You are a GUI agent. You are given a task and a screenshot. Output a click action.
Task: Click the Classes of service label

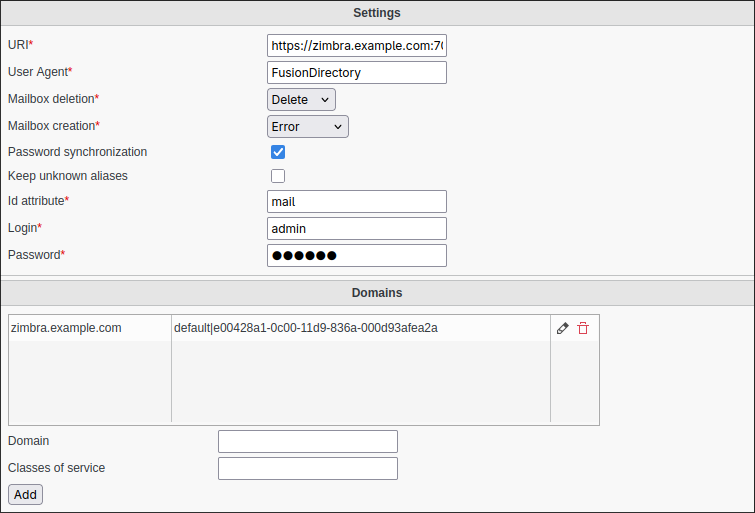(x=56, y=468)
